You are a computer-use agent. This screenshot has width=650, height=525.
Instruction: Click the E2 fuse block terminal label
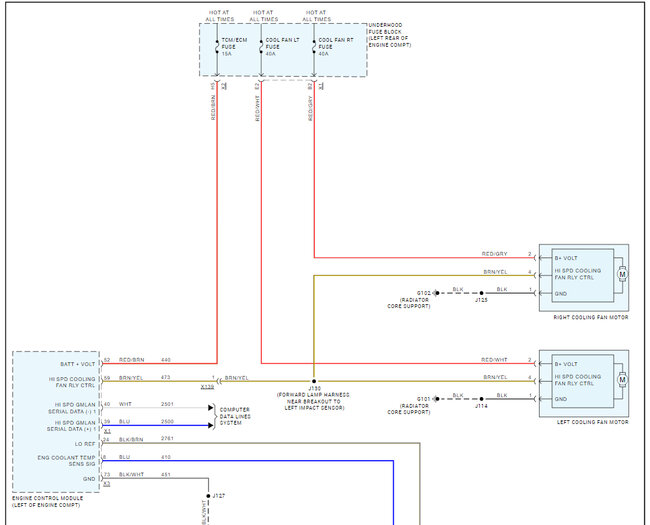tap(257, 86)
